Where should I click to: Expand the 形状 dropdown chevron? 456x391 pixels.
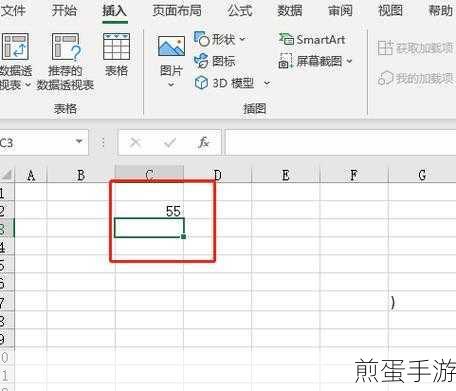(x=242, y=39)
